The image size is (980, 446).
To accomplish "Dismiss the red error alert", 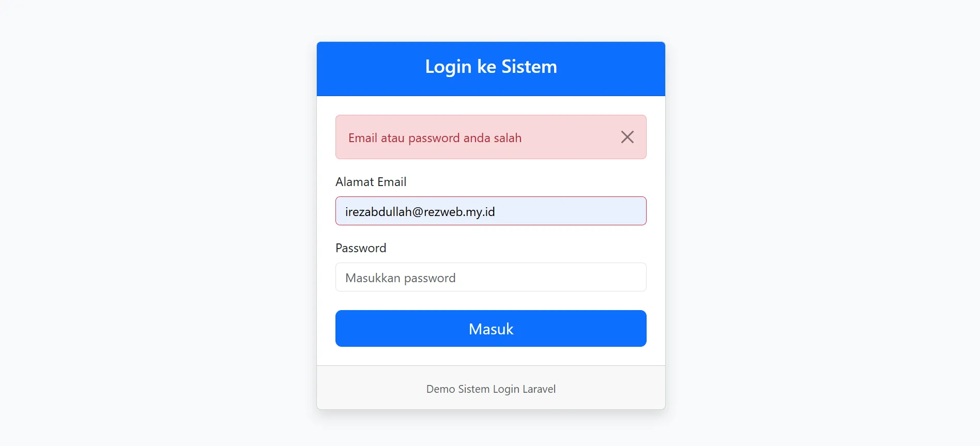I will click(627, 137).
